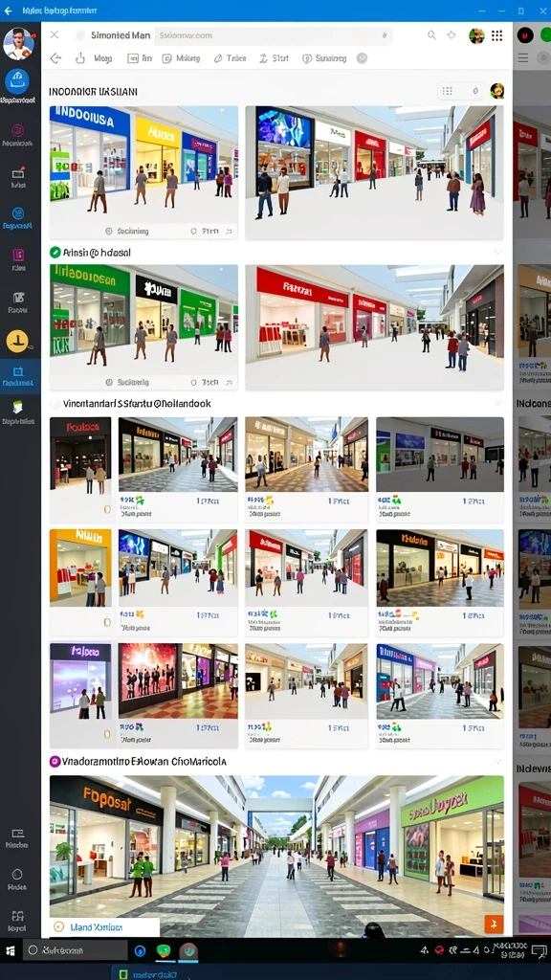Toggle the circle beside Vincntandarl heading
This screenshot has height=980, width=551.
pos(55,404)
